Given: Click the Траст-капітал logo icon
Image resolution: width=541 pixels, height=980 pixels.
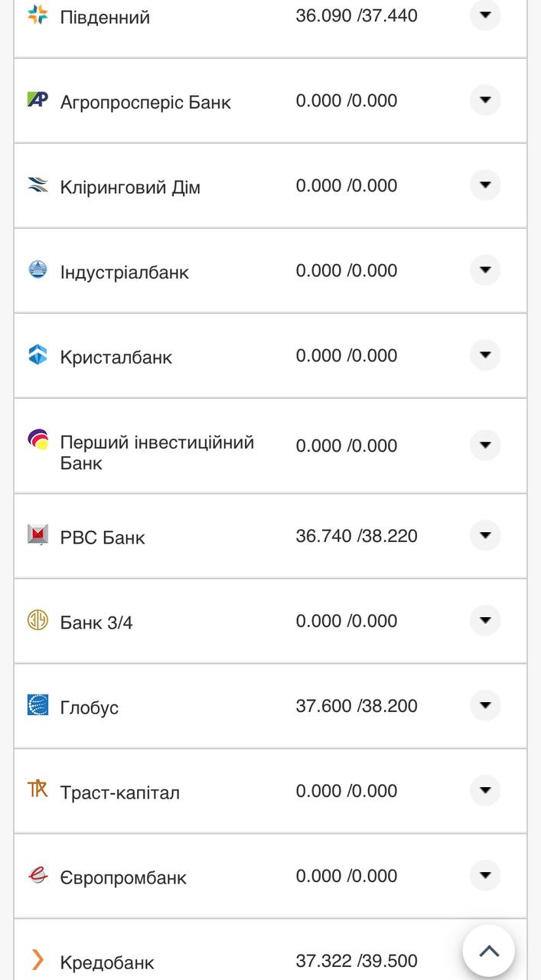Looking at the screenshot, I should coord(37,789).
